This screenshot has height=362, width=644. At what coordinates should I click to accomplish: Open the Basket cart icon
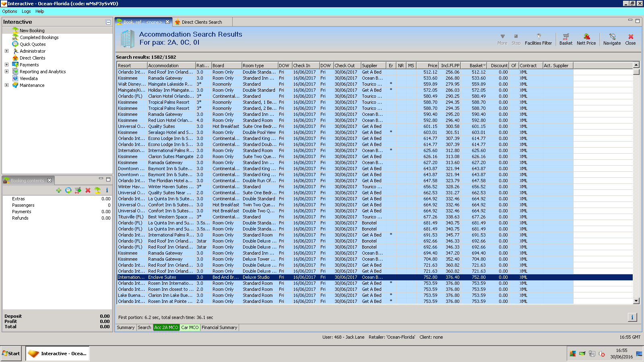[x=566, y=37]
